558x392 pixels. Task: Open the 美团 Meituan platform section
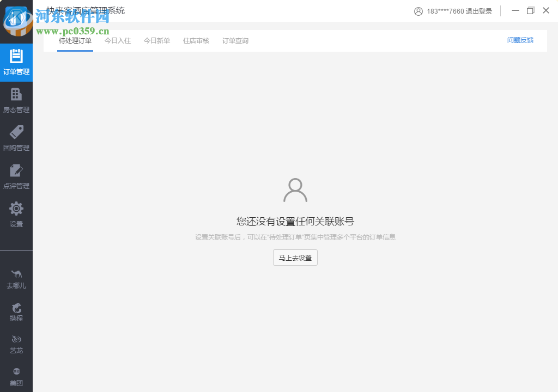(x=16, y=376)
